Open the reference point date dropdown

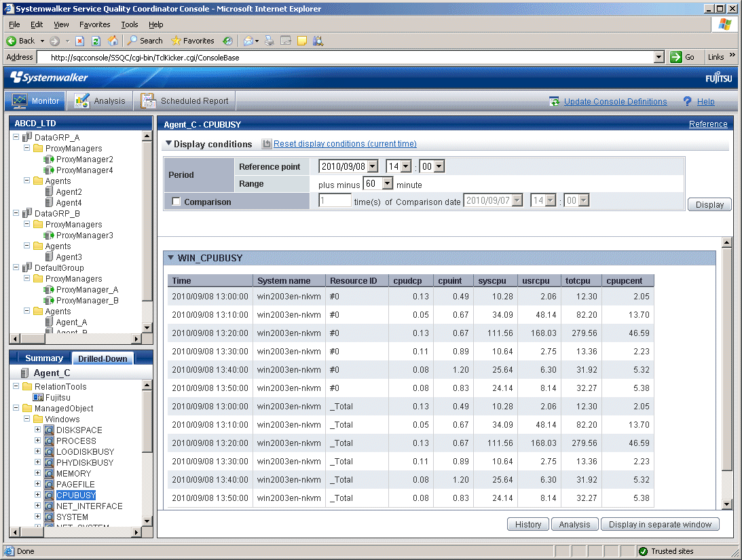click(373, 166)
